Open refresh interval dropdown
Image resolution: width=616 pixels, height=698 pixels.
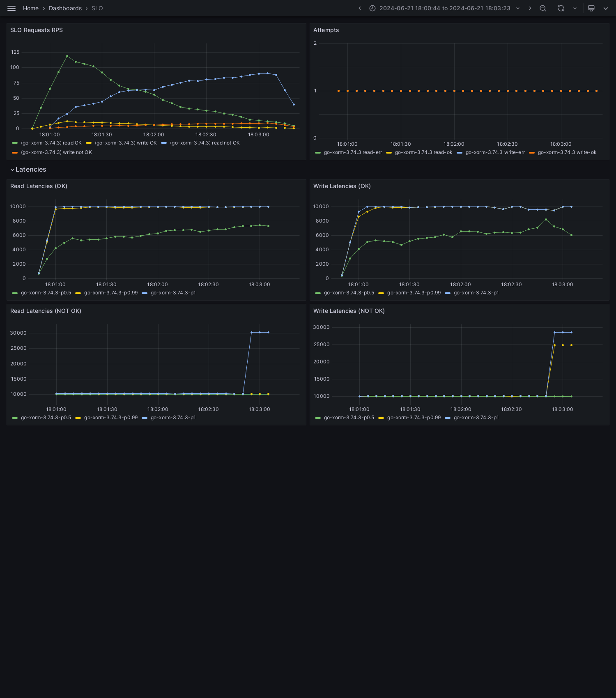pos(575,8)
